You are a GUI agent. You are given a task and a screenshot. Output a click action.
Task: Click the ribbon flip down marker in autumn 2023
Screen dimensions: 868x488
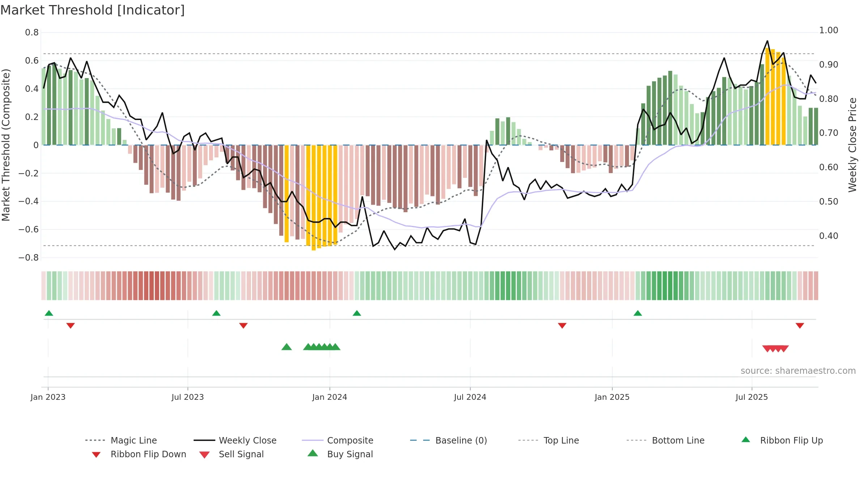tap(243, 326)
